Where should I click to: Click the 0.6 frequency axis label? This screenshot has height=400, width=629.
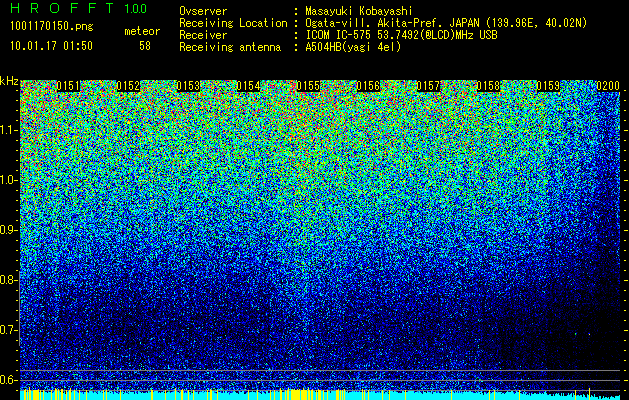9,380
